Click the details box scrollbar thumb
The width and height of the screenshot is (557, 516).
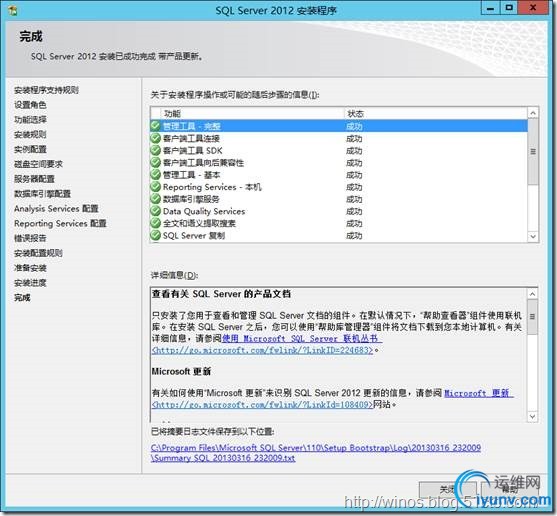(532, 316)
